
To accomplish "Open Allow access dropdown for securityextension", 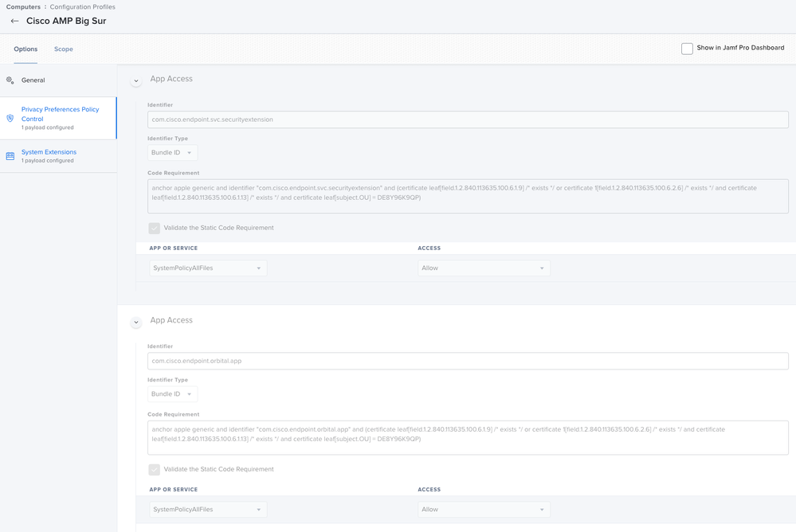I will [x=484, y=268].
